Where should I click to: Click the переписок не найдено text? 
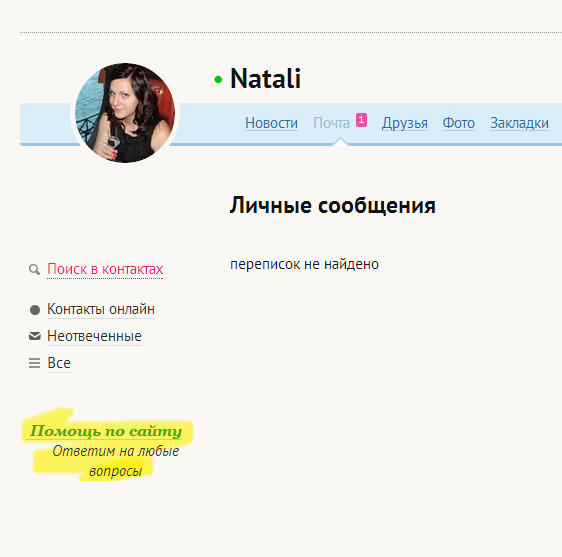(304, 265)
